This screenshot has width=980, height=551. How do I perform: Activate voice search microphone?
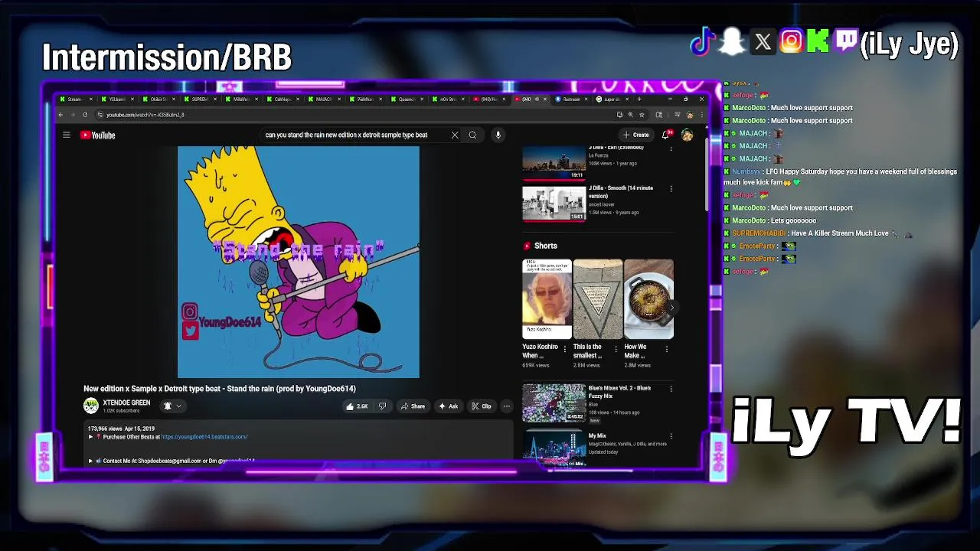click(498, 135)
